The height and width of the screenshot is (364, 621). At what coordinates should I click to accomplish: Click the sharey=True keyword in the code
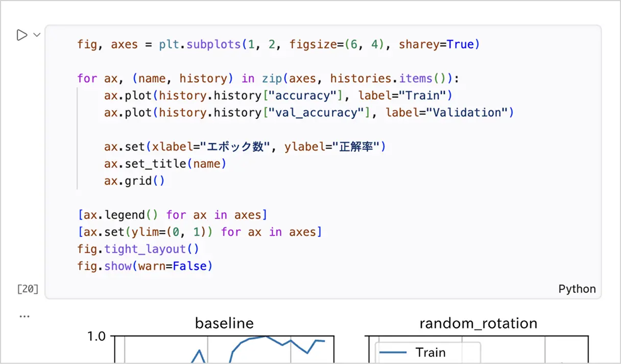[x=439, y=44]
